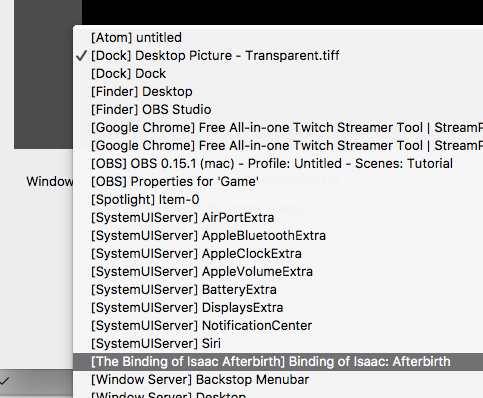Select the [Spotlight] Item-0 entry
The width and height of the screenshot is (483, 398).
pyautogui.click(x=278, y=199)
